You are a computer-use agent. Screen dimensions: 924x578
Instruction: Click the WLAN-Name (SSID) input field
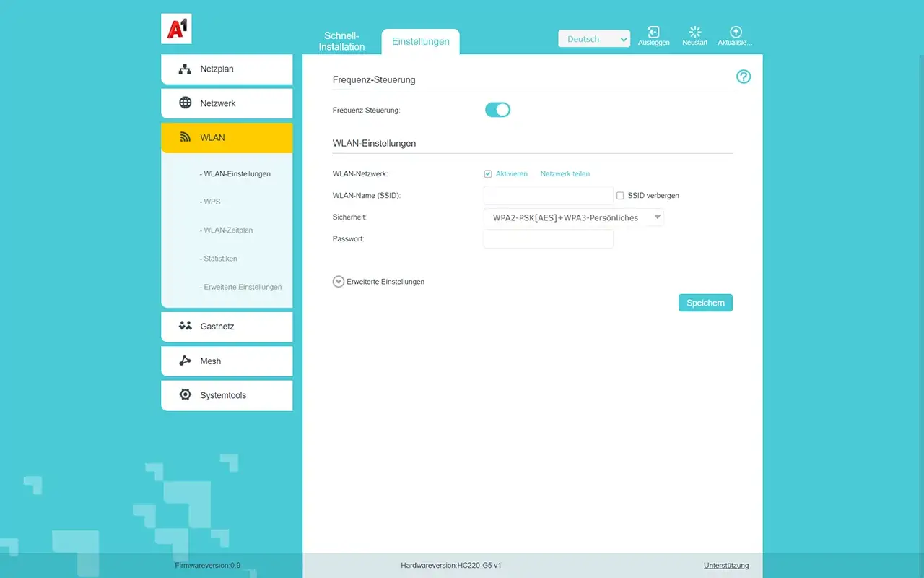548,196
